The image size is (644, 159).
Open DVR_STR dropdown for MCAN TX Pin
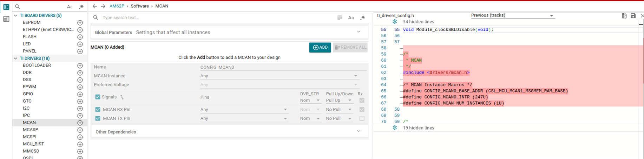pyautogui.click(x=310, y=118)
